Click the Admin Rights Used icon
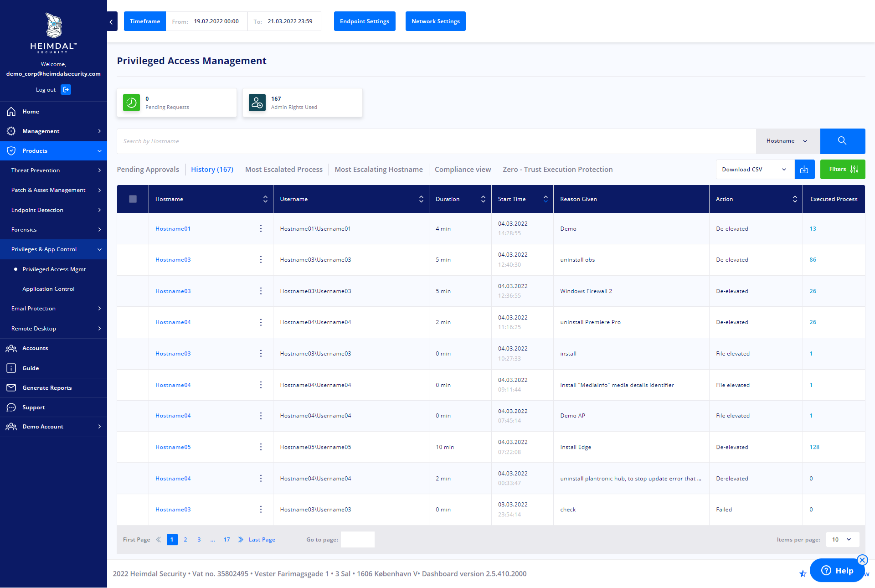Viewport: 875px width, 588px height. 257,103
